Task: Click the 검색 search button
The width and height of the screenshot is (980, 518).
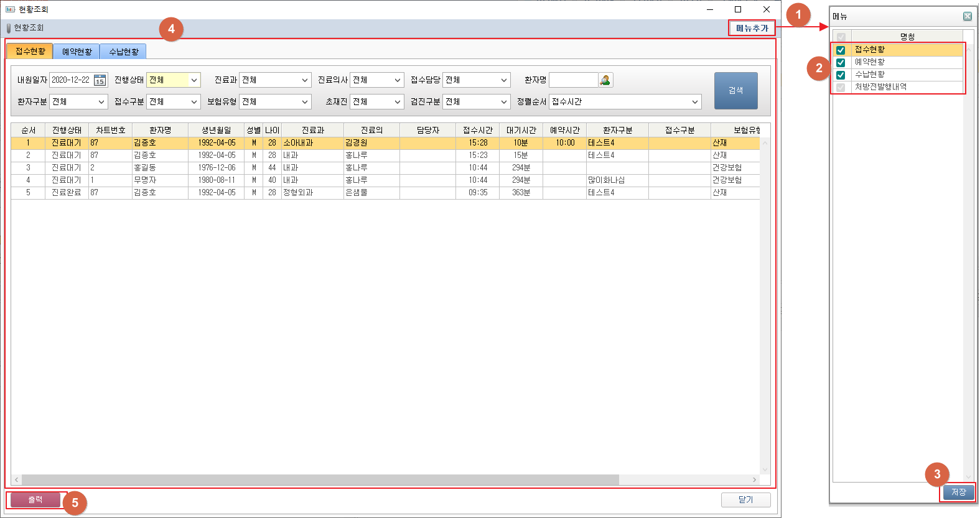Action: [735, 91]
